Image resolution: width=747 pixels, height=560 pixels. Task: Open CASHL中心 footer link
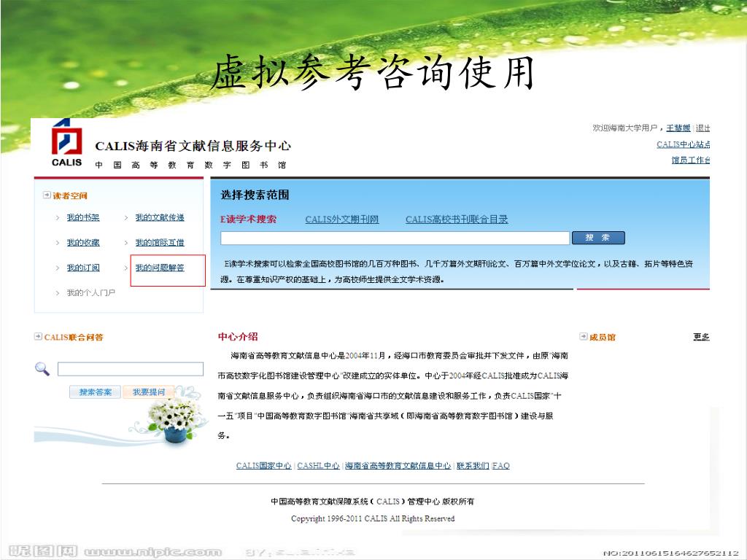click(318, 466)
